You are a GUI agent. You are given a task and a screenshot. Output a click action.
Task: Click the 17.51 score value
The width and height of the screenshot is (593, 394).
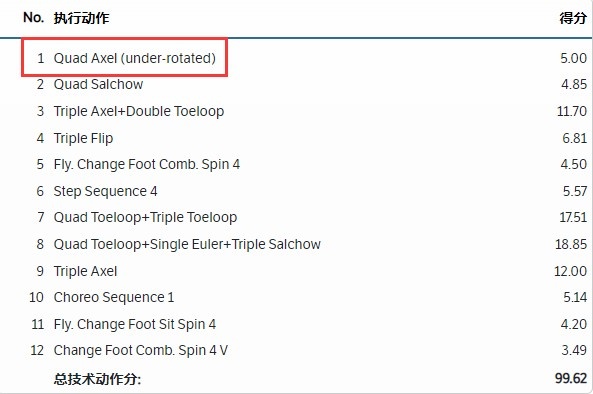(573, 217)
